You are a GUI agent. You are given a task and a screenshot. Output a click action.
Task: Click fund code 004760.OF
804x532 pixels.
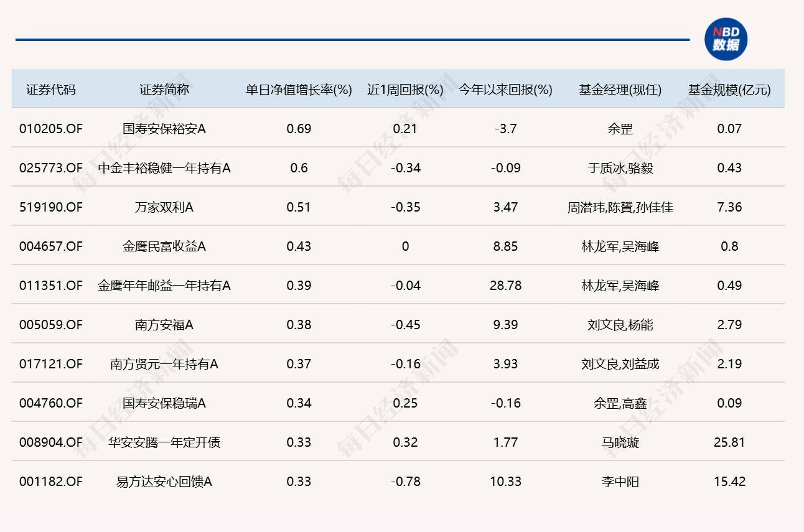point(51,403)
